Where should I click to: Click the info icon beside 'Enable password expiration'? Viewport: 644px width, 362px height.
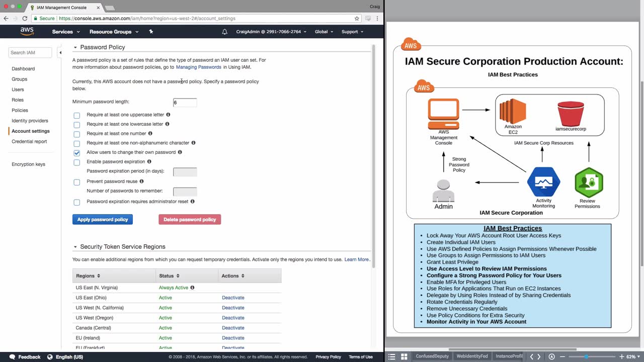click(x=149, y=161)
